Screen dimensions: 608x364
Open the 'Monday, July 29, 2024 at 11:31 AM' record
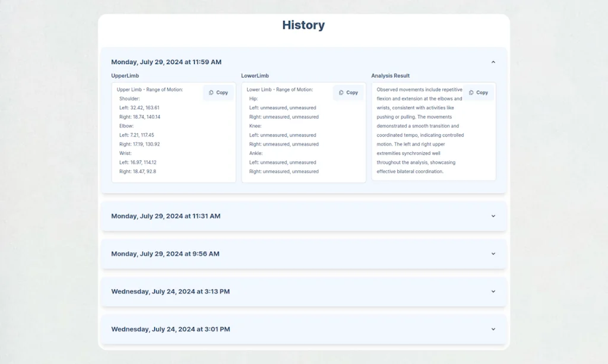166,216
